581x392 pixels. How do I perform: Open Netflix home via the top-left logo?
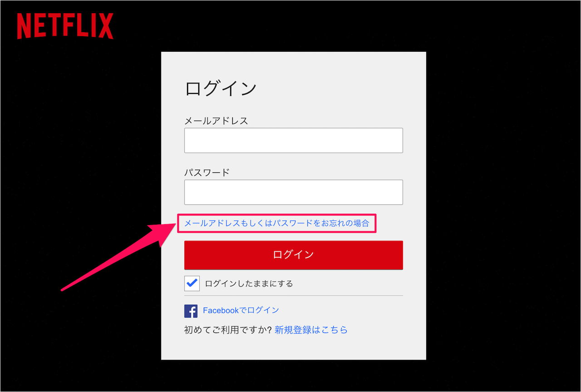pos(65,26)
